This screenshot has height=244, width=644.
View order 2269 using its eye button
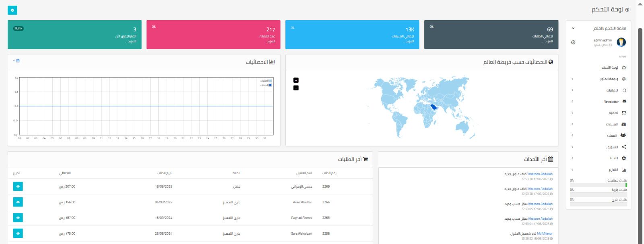pos(18,186)
